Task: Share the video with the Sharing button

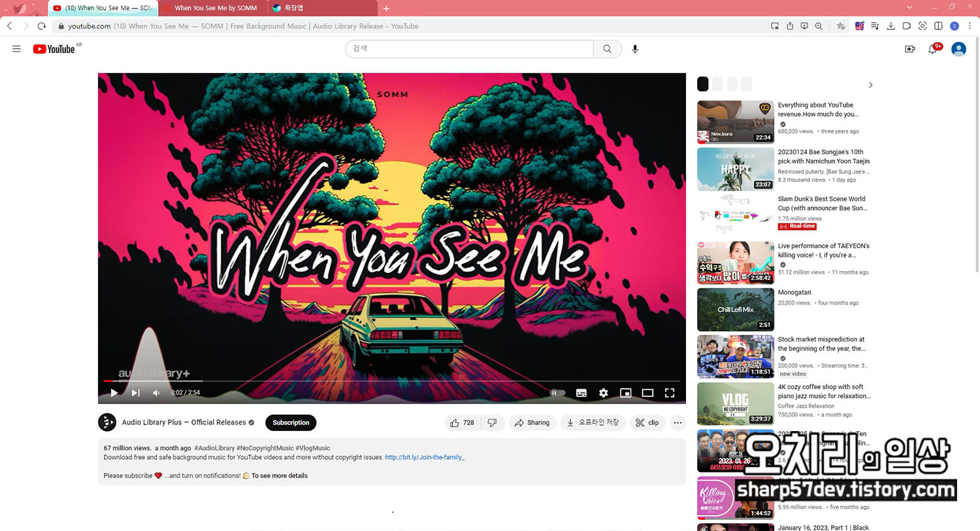Action: click(x=532, y=423)
